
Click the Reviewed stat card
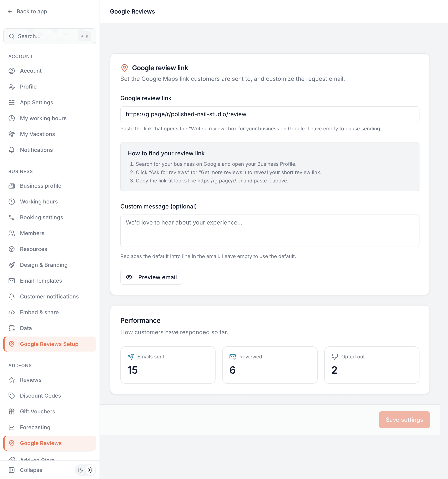[270, 365]
